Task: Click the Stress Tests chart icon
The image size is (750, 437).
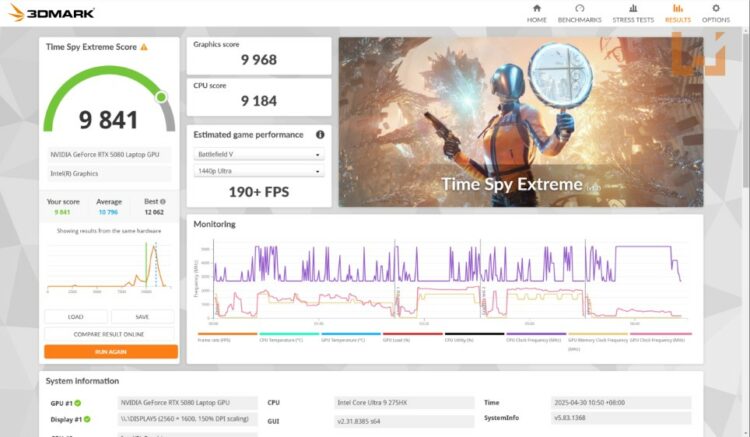Action: pyautogui.click(x=632, y=8)
